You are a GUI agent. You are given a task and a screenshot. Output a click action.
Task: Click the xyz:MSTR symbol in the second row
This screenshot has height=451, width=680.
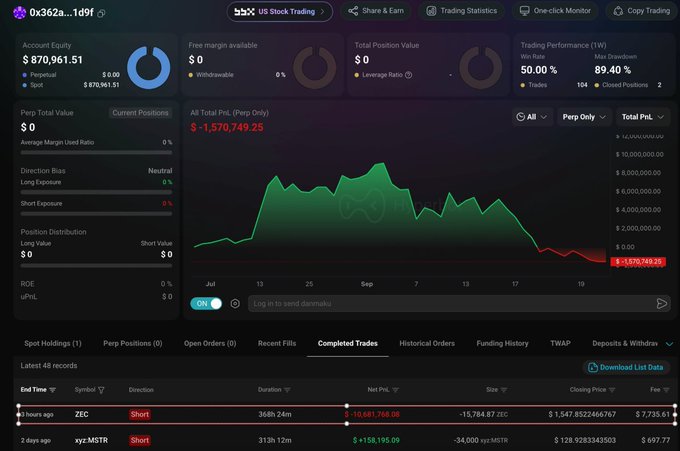[91, 441]
